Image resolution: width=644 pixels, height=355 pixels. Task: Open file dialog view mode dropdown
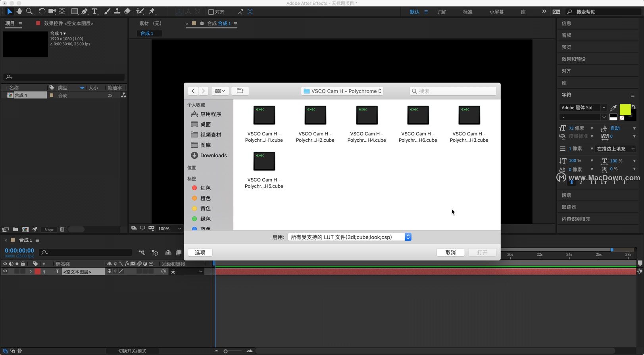coord(220,91)
